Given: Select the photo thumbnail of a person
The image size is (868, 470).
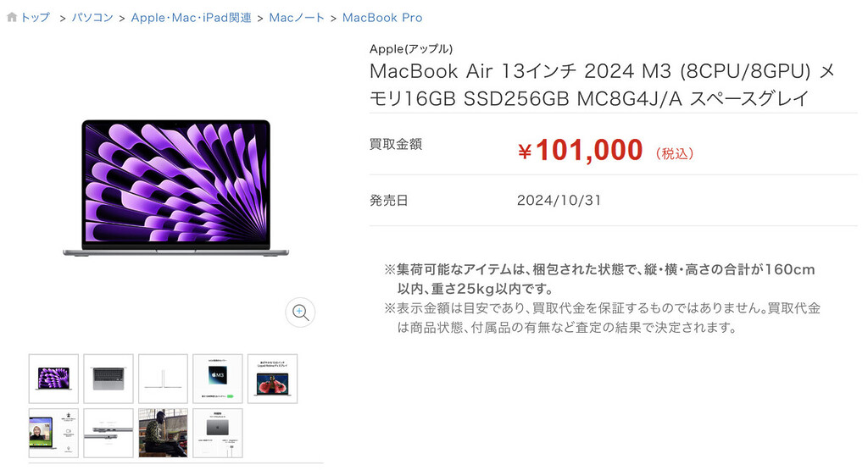Looking at the screenshot, I should point(164,433).
